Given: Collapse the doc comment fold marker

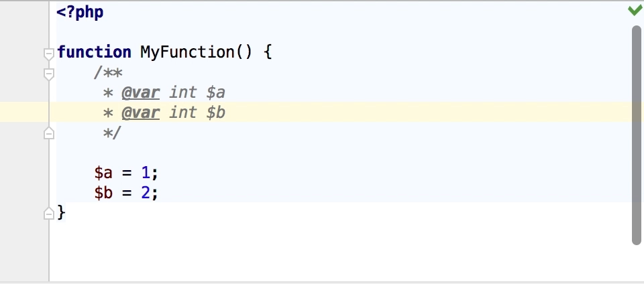Looking at the screenshot, I should (x=49, y=74).
